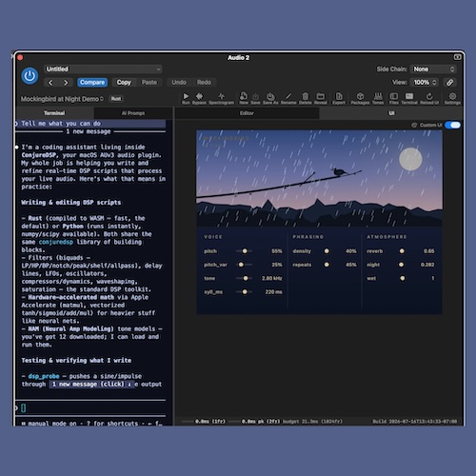The width and height of the screenshot is (476, 476).
Task: Toggle the Compare button
Action: (x=92, y=83)
